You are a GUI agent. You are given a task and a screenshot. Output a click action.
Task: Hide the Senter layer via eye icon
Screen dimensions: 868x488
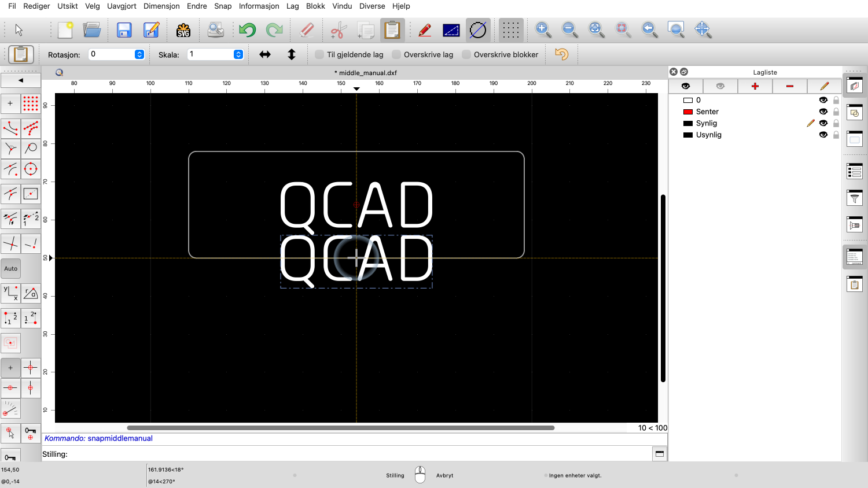coord(823,112)
